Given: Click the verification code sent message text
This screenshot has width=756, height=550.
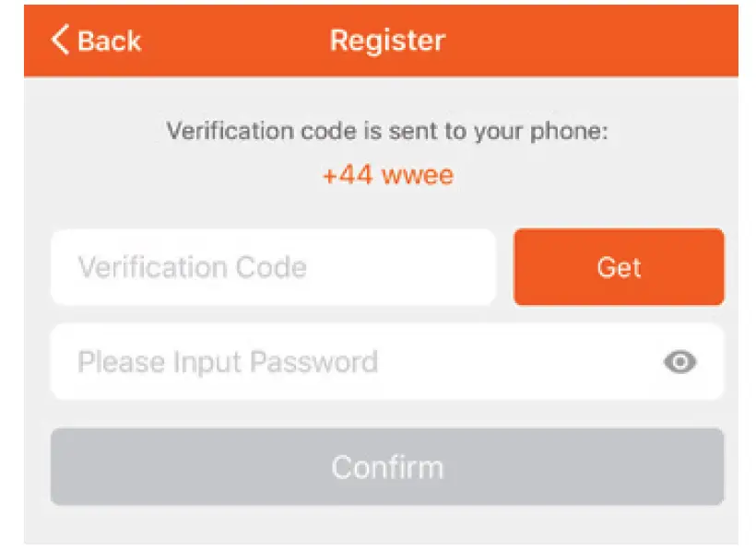Looking at the screenshot, I should (387, 131).
